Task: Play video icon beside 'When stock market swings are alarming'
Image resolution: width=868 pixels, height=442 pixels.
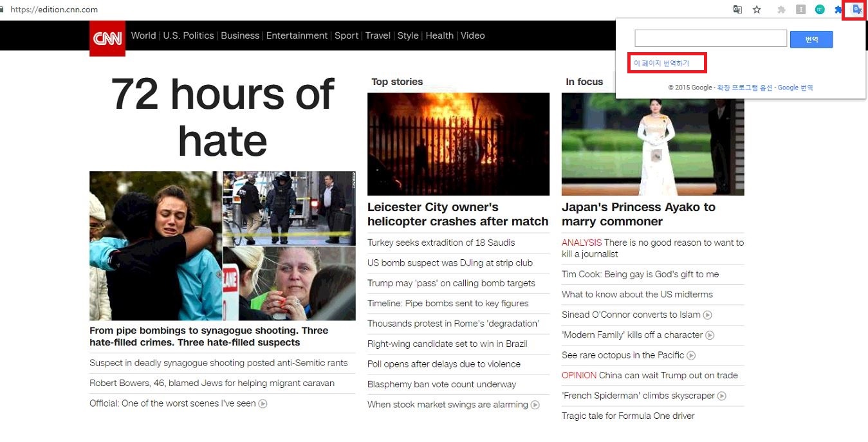Action: pyautogui.click(x=535, y=405)
